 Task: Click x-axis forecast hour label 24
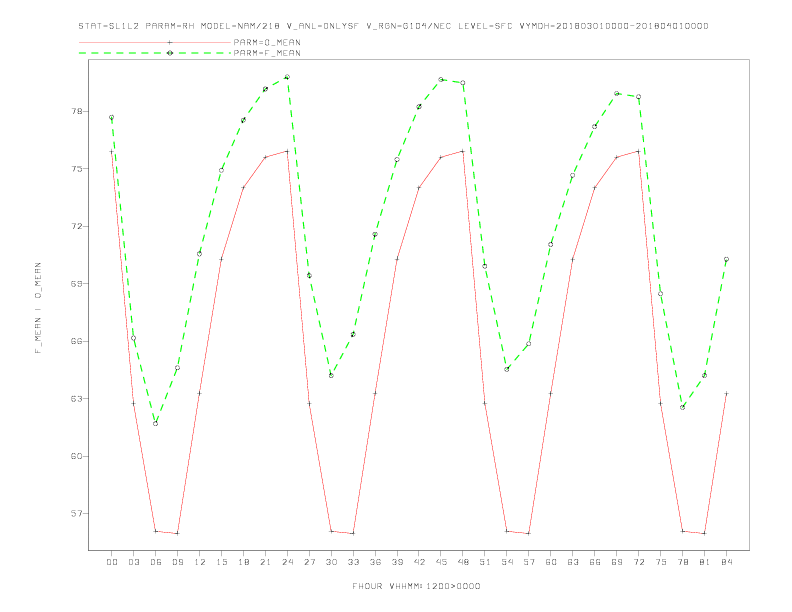click(x=287, y=562)
